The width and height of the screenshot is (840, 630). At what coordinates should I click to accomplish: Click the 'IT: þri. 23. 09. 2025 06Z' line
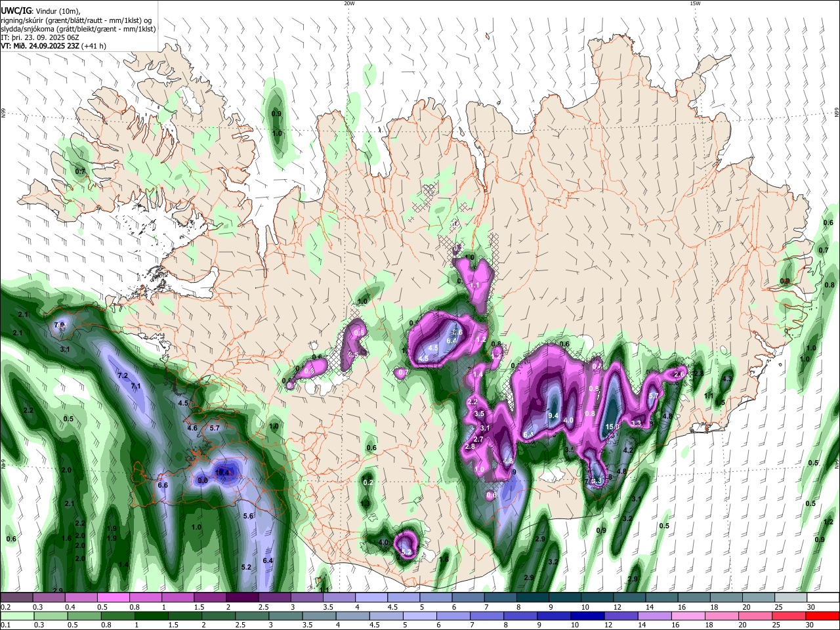[40, 37]
